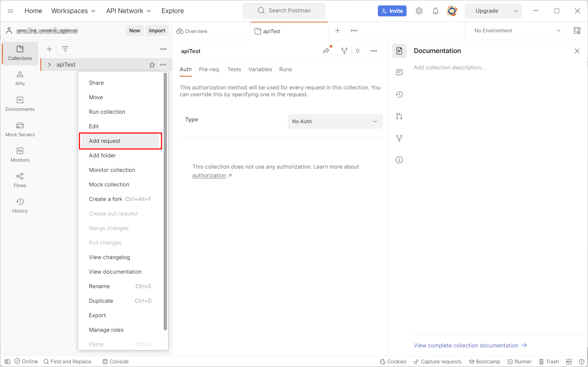Click the share arrow icon for apiTest
This screenshot has width=588, height=367.
pyautogui.click(x=326, y=51)
